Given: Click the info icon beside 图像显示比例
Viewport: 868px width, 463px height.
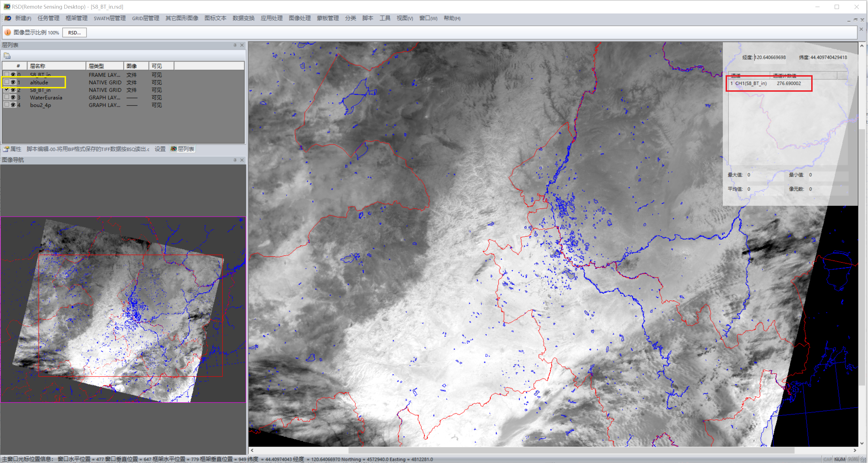Looking at the screenshot, I should tap(8, 32).
